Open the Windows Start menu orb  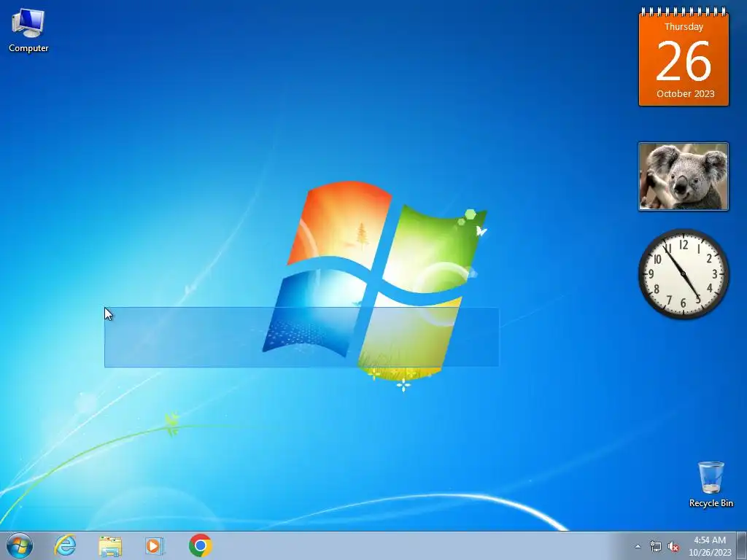pos(20,545)
